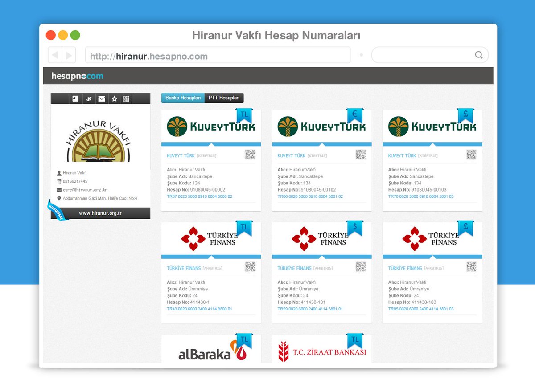535x392 pixels.
Task: Click TL ribbon on Kuveyt Türk card
Action: [x=244, y=115]
